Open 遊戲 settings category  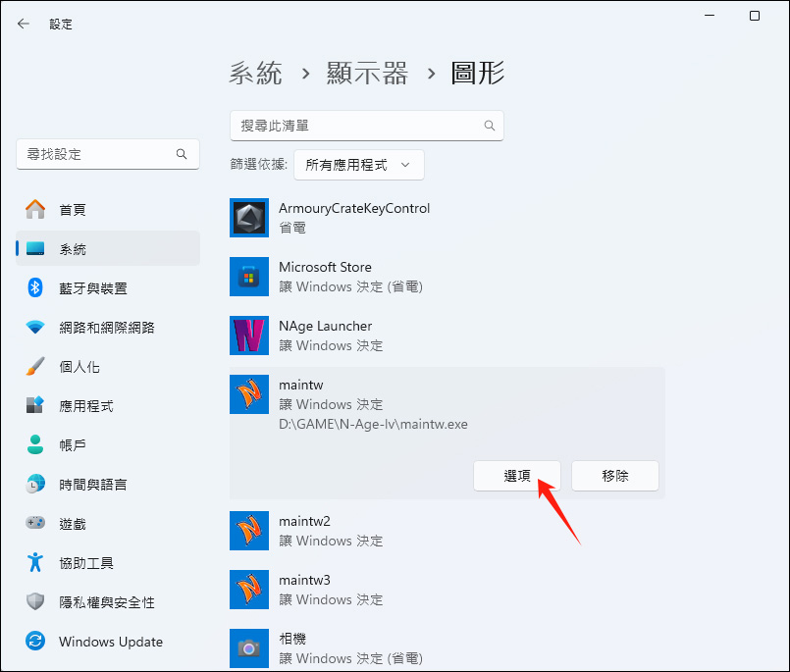pyautogui.click(x=108, y=524)
